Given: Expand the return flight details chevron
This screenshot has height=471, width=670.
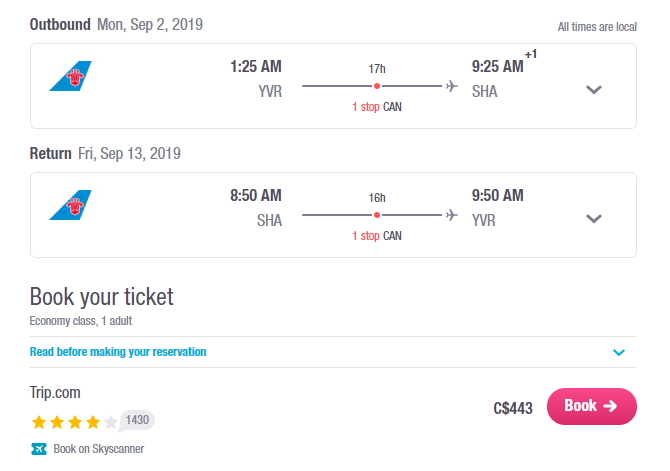Looking at the screenshot, I should (x=594, y=219).
